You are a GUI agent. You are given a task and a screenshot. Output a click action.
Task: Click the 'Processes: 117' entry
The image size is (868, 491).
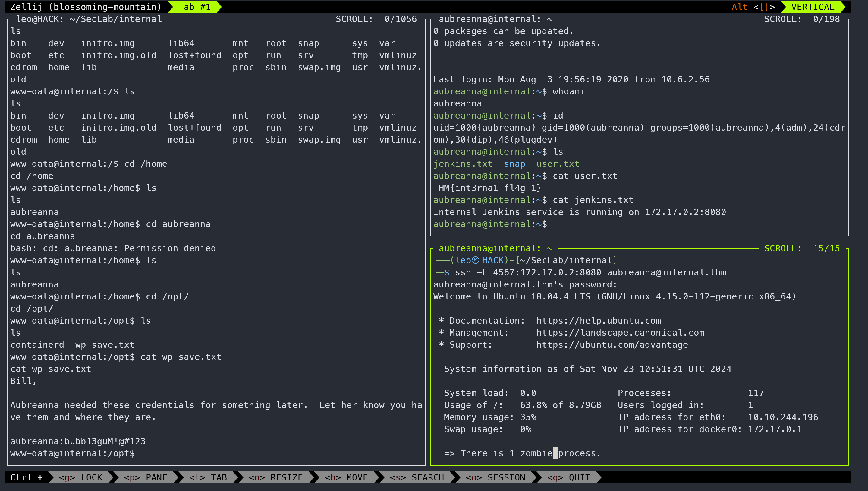click(x=691, y=393)
